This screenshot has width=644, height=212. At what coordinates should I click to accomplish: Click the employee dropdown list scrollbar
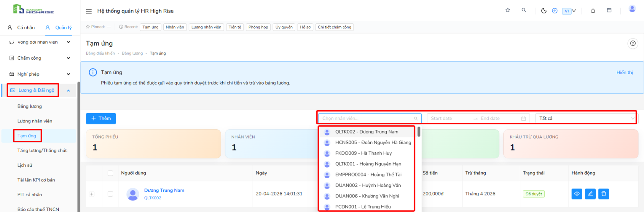[x=419, y=132]
